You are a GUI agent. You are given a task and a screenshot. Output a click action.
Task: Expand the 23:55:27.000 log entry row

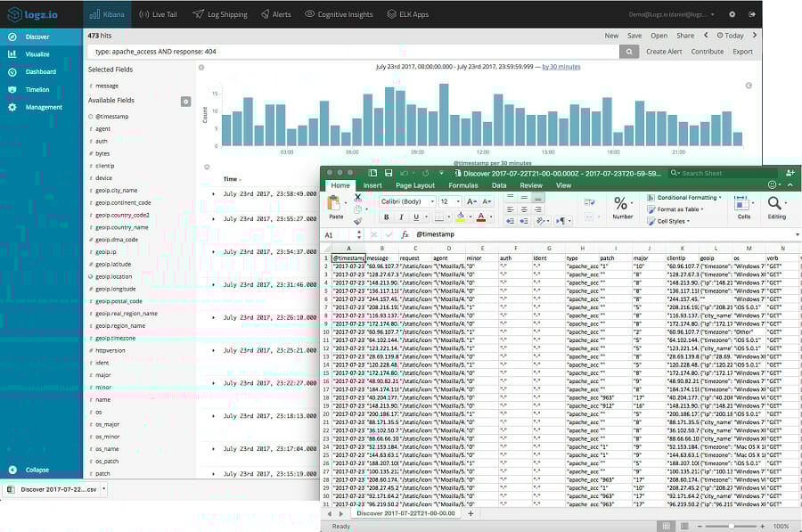pyautogui.click(x=213, y=219)
